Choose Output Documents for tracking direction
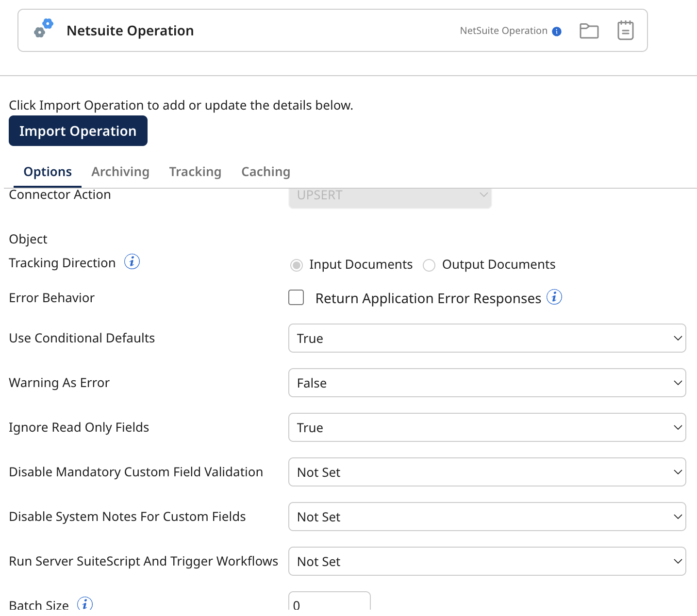This screenshot has width=697, height=616. [429, 265]
